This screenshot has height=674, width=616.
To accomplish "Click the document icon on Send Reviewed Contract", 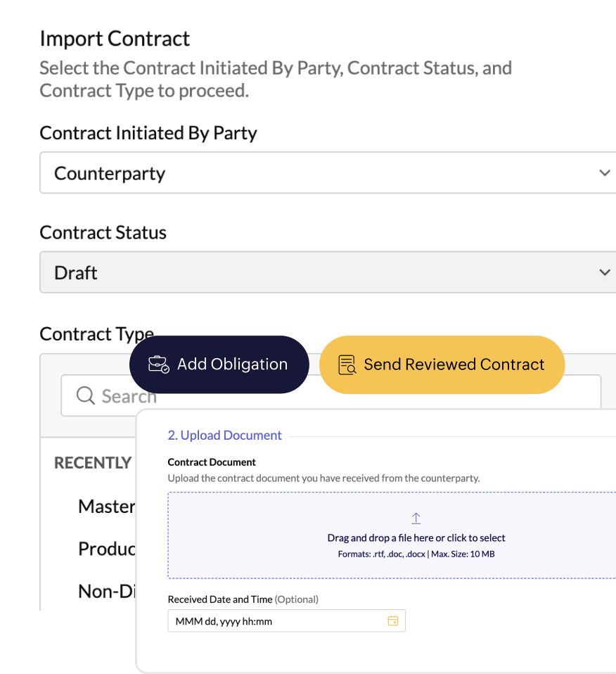I will click(x=347, y=364).
